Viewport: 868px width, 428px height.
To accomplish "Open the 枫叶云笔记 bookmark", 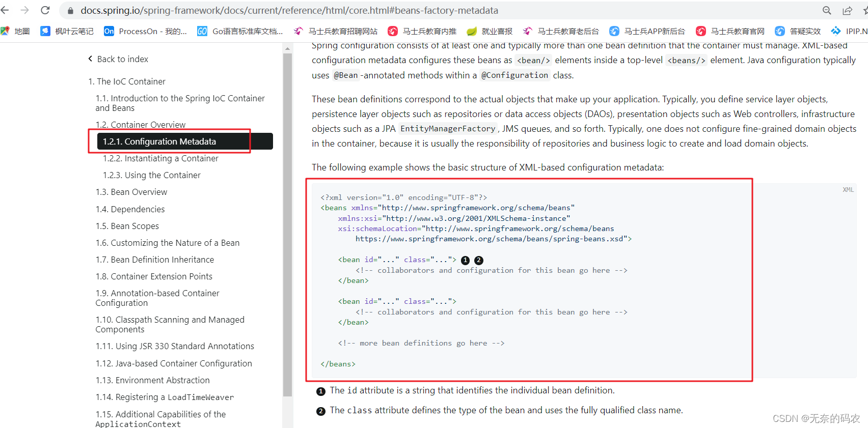I will (67, 31).
